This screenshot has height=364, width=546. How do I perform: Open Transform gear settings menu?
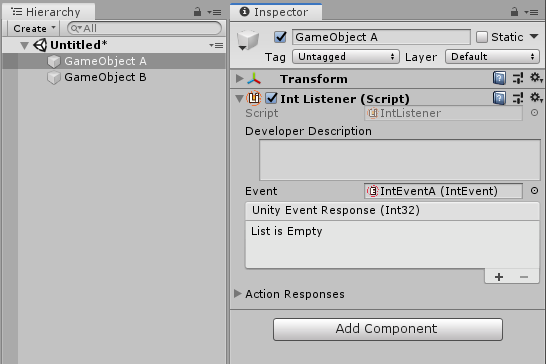[536, 78]
